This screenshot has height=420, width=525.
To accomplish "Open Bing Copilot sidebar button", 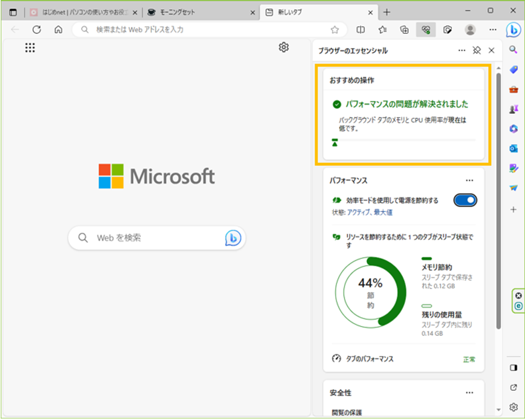I will pyautogui.click(x=513, y=30).
